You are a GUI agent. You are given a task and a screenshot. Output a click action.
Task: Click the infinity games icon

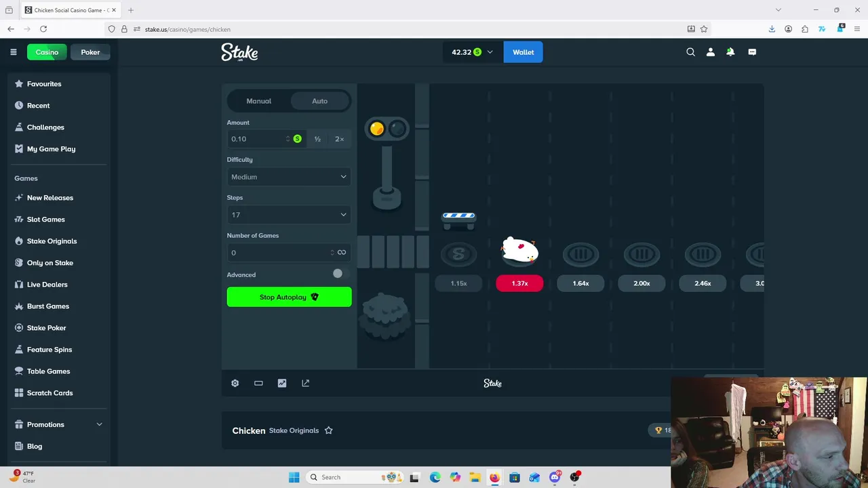click(342, 253)
